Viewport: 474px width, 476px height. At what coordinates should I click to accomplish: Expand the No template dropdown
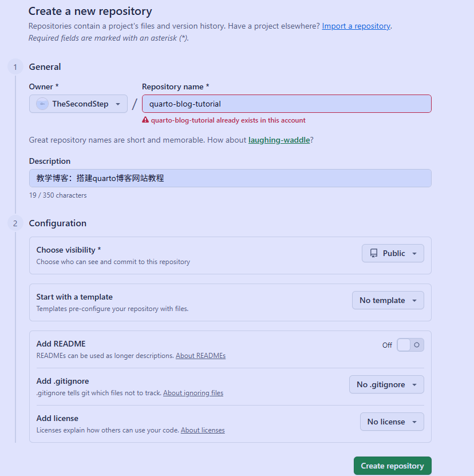tap(388, 300)
